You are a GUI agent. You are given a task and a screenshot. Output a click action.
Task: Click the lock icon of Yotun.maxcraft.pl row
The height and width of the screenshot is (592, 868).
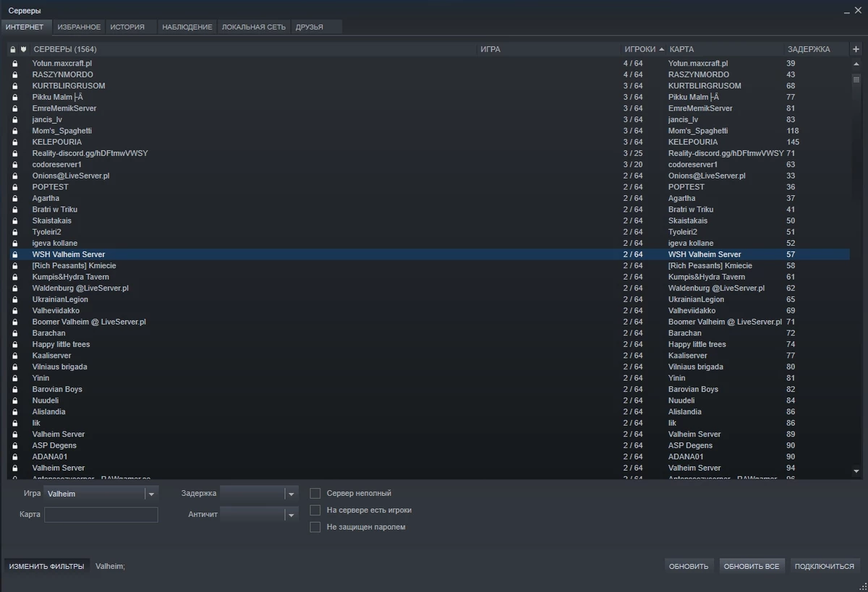click(x=14, y=64)
